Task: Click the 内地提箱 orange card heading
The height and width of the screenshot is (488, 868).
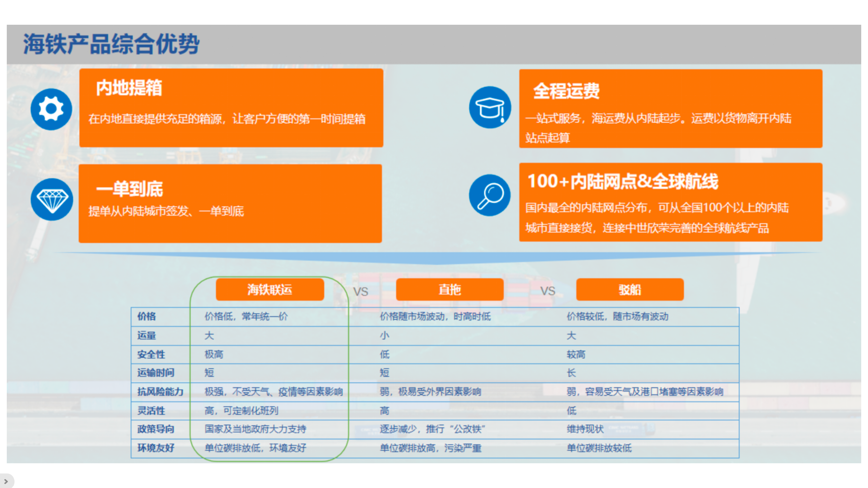Action: tap(129, 88)
